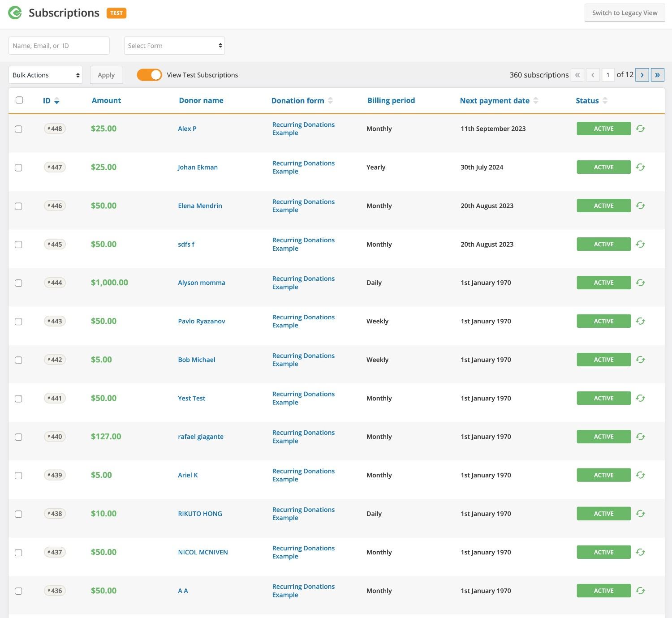Select the checkbox for subscription #440
This screenshot has width=672, height=618.
[x=18, y=437]
